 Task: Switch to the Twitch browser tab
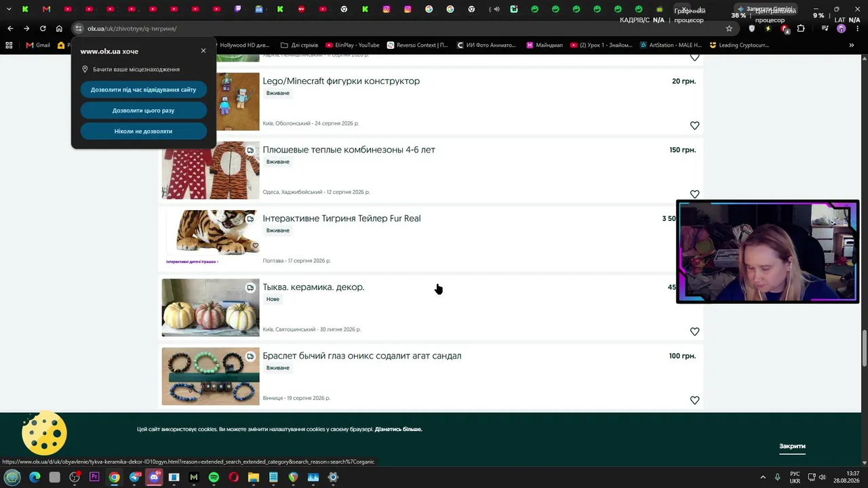point(238,9)
